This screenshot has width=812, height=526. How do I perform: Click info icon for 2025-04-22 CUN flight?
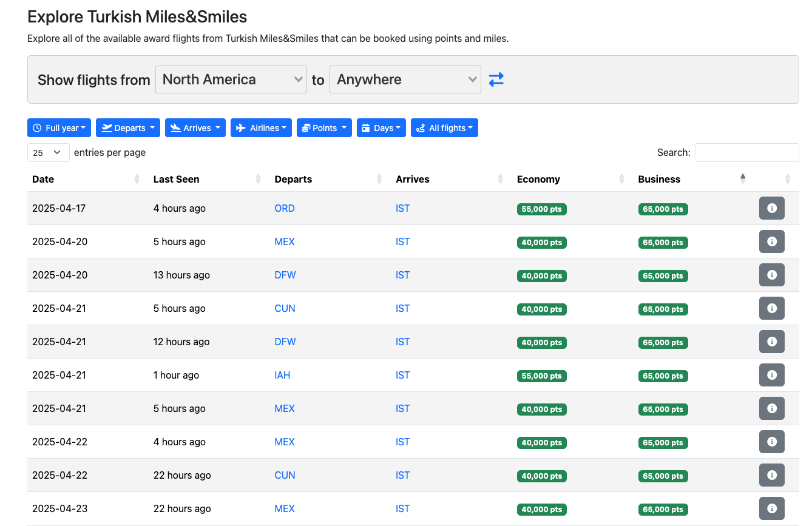point(771,475)
